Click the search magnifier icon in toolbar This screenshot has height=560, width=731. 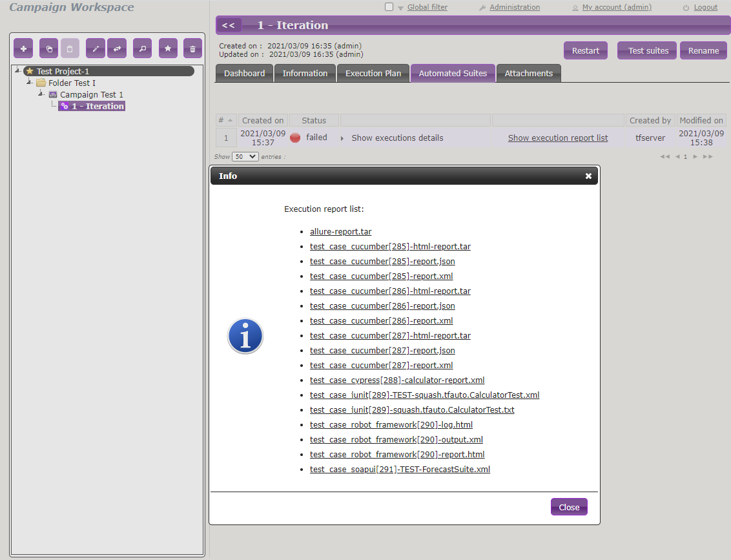[x=143, y=48]
